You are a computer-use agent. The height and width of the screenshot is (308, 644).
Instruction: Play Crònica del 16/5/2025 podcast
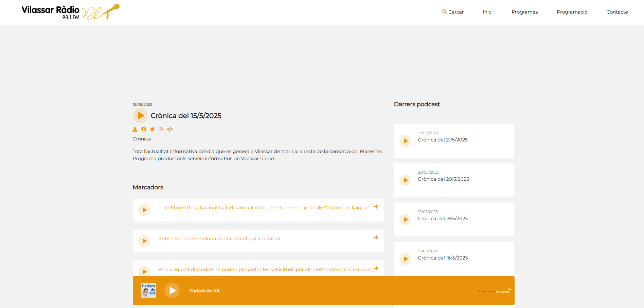(x=405, y=259)
